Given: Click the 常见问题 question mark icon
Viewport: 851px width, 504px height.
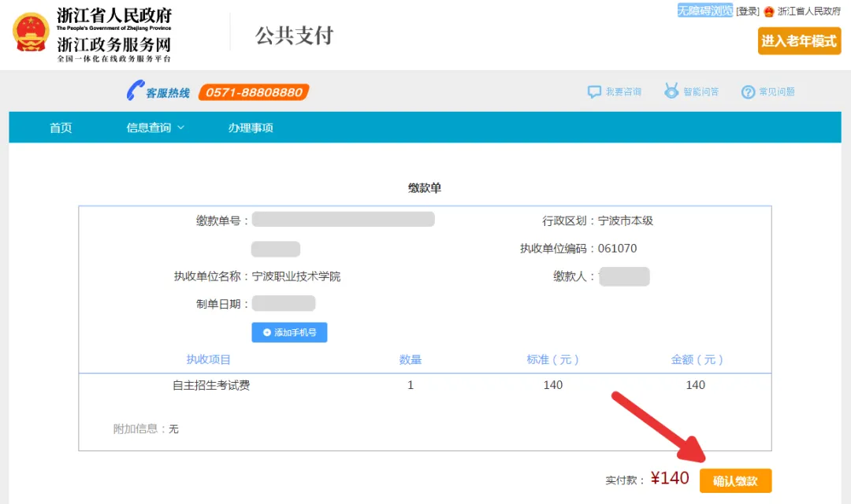Looking at the screenshot, I should point(748,92).
